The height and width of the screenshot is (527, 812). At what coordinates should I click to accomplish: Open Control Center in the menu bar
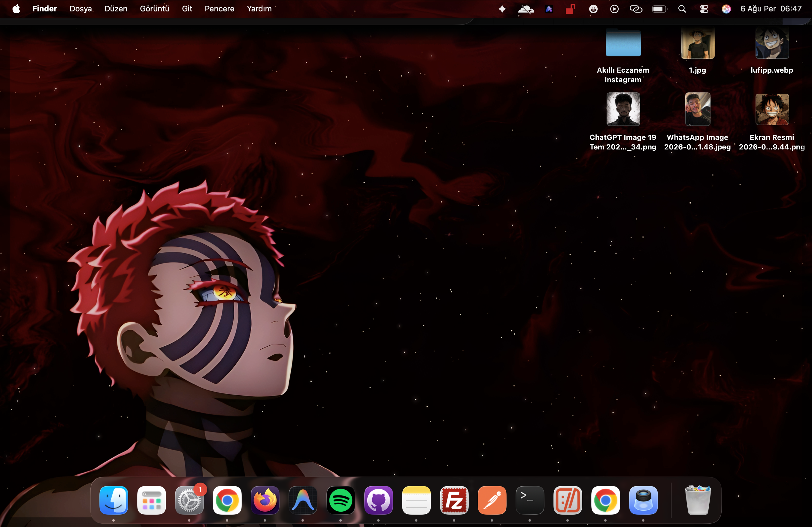point(704,9)
